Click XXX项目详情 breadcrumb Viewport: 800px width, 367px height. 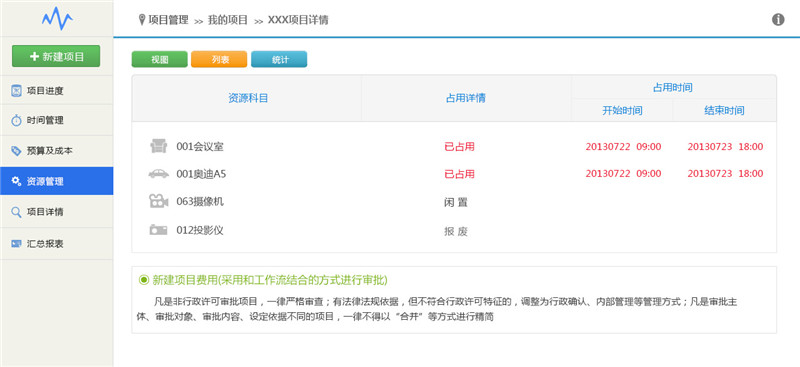298,20
